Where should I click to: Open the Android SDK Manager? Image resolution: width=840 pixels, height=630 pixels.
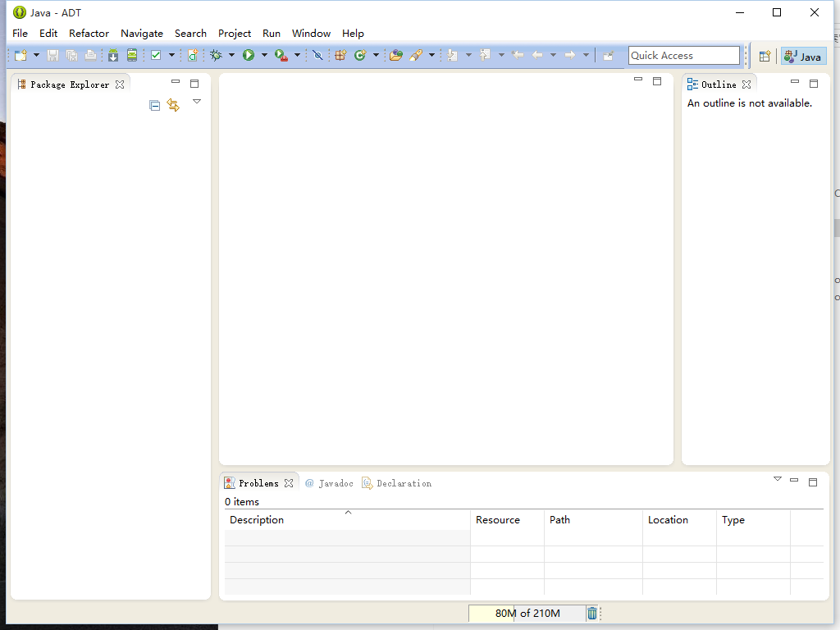113,56
